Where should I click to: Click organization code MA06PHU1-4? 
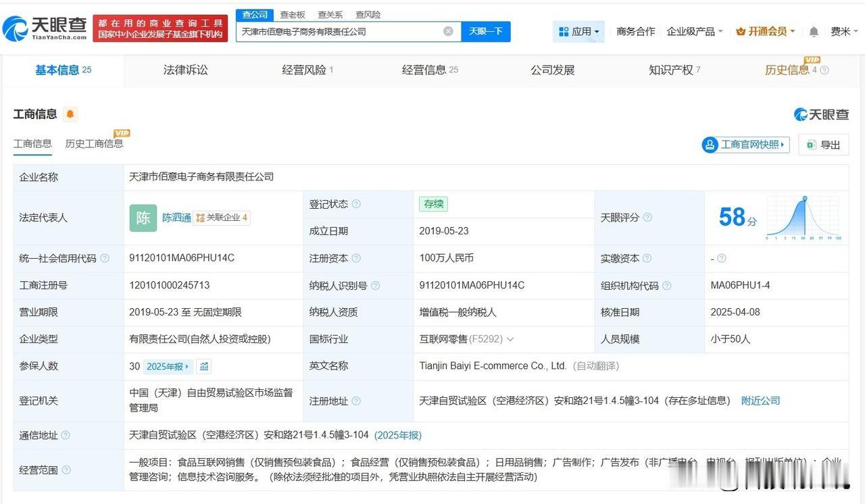click(x=741, y=285)
